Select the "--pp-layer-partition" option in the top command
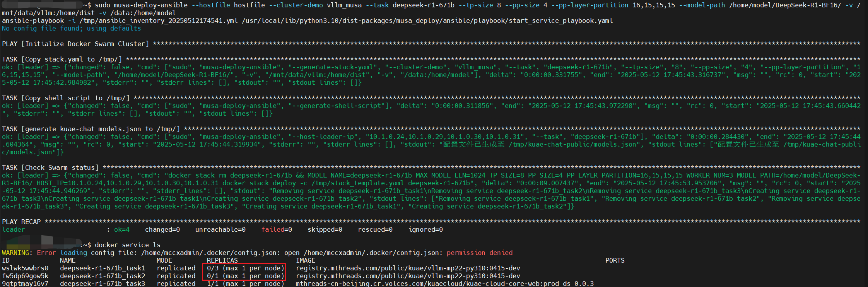 click(590, 5)
